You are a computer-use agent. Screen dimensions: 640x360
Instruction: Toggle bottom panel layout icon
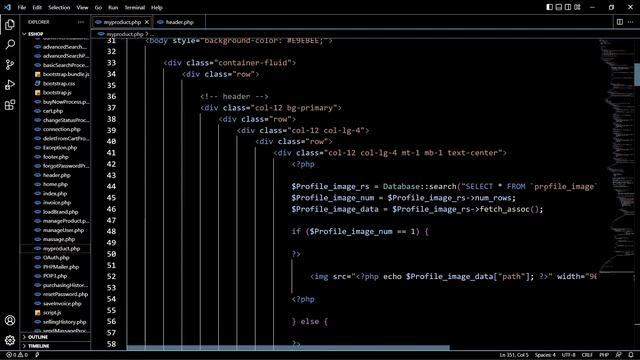pyautogui.click(x=559, y=7)
